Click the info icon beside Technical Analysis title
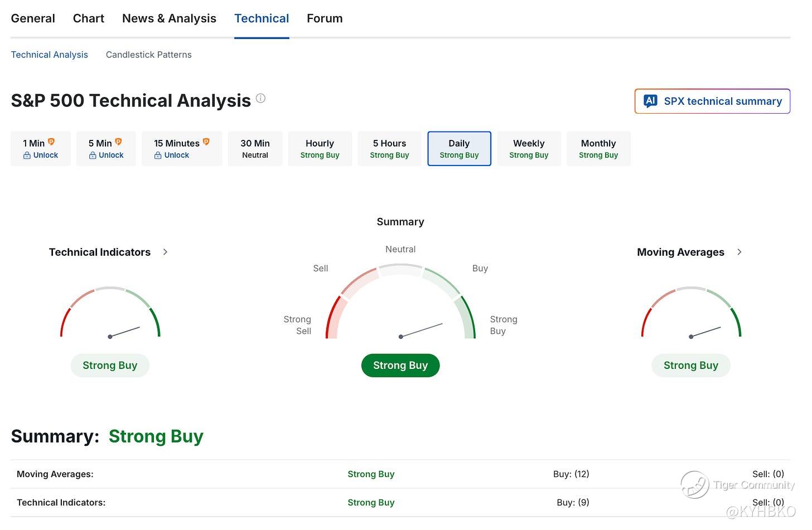 click(260, 99)
